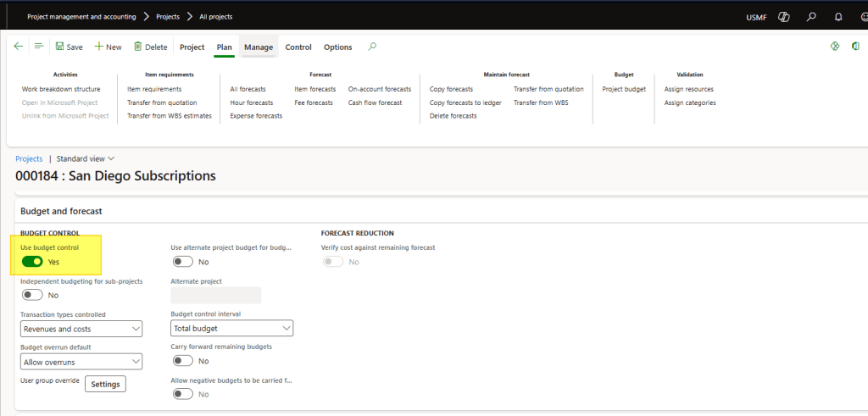Switch to the Manage tab
868x416 pixels.
259,47
